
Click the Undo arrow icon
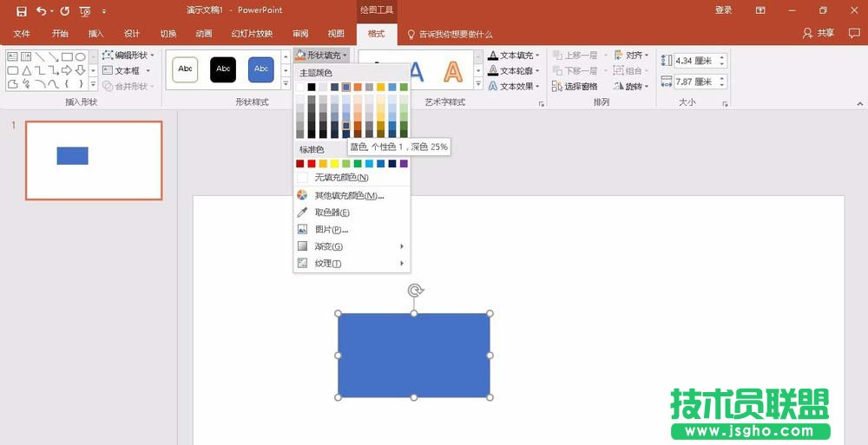[42, 10]
